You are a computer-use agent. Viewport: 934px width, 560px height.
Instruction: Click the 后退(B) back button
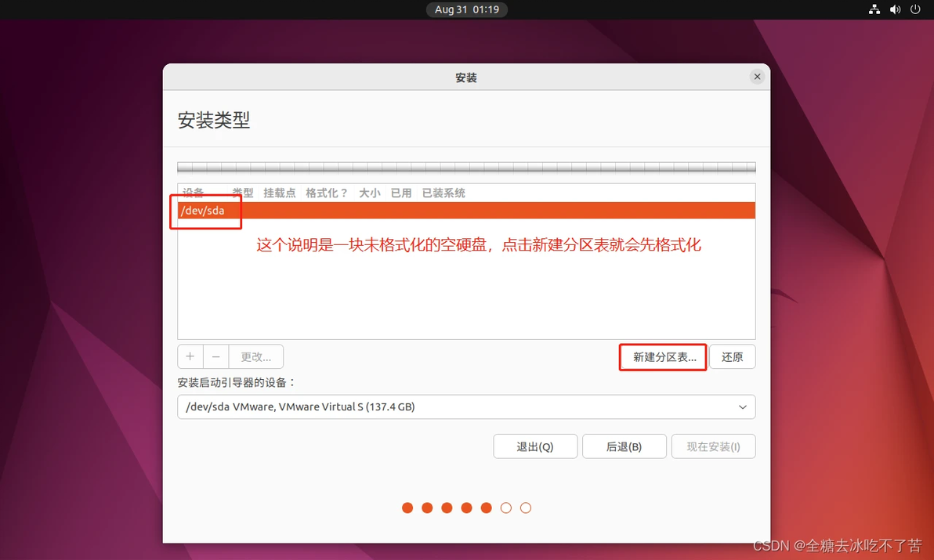point(624,446)
